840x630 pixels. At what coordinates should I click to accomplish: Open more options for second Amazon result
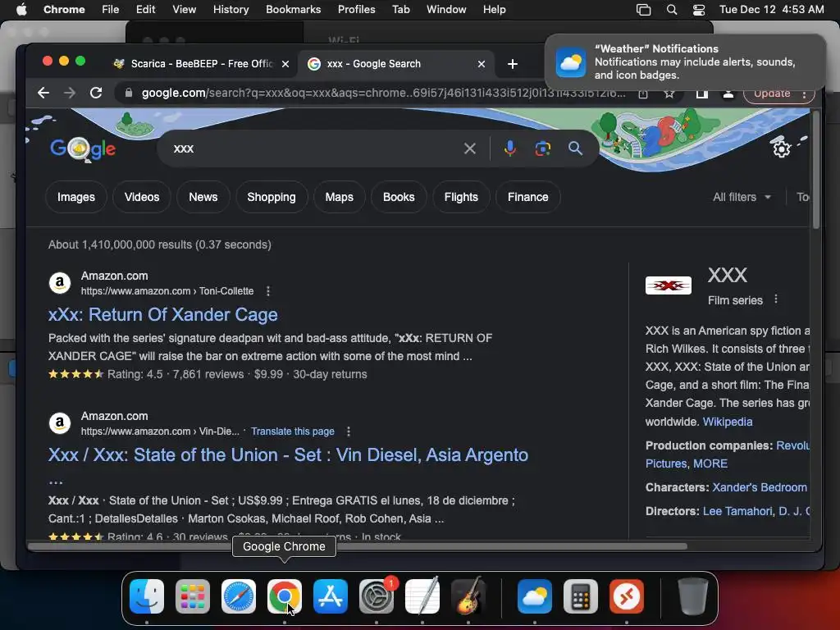click(x=348, y=431)
